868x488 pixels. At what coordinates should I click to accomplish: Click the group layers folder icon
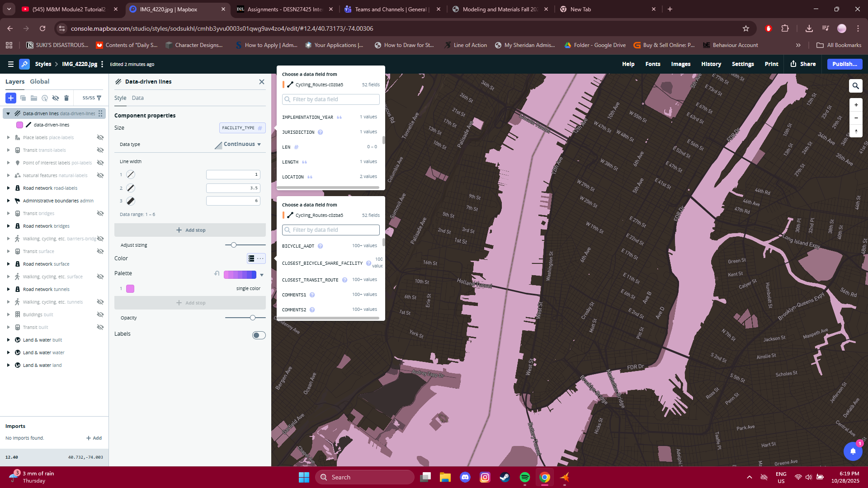coord(34,98)
